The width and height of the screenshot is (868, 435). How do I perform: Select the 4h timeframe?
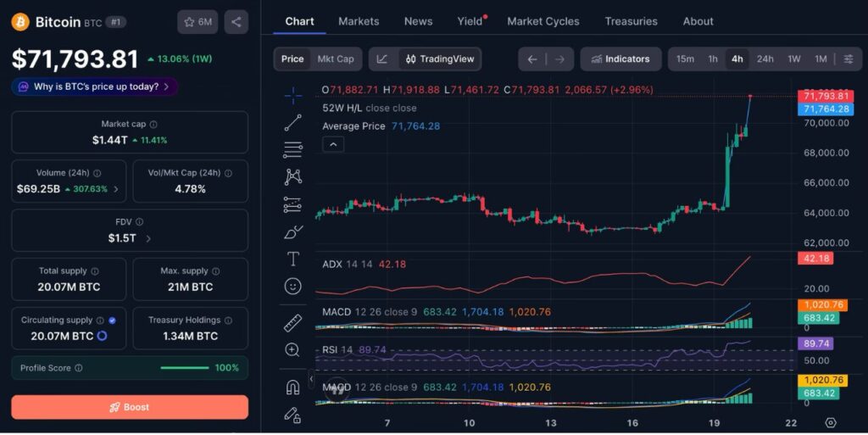coord(737,59)
